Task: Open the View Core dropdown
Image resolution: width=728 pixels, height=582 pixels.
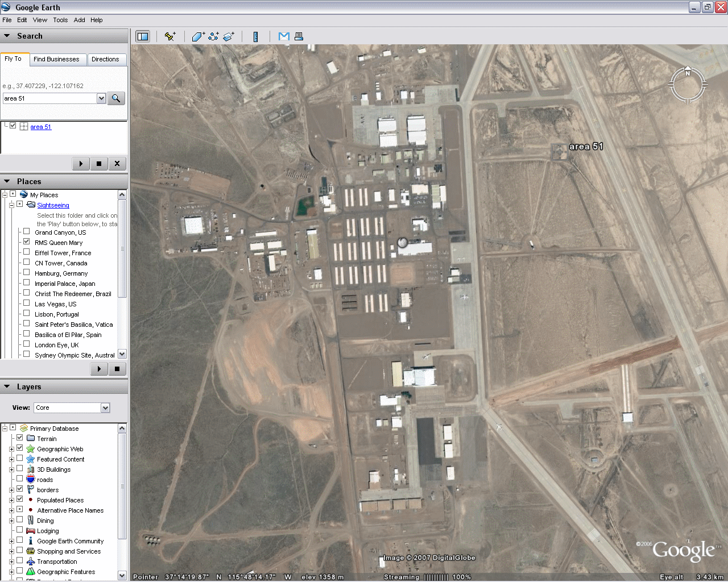Action: [x=105, y=408]
